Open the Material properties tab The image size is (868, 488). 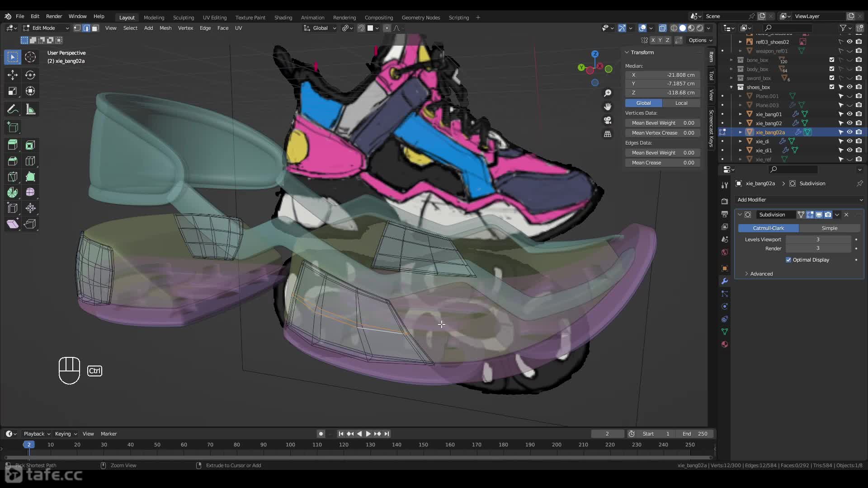(725, 344)
